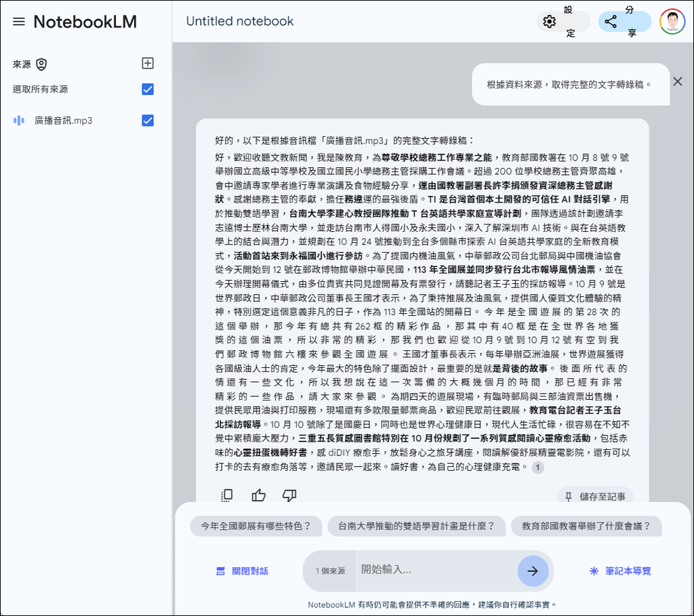Give the response a thumbs down
This screenshot has height=616, width=694.
[289, 495]
